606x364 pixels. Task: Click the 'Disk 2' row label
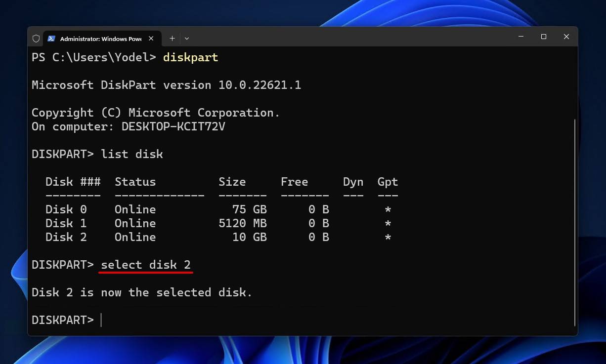click(66, 237)
